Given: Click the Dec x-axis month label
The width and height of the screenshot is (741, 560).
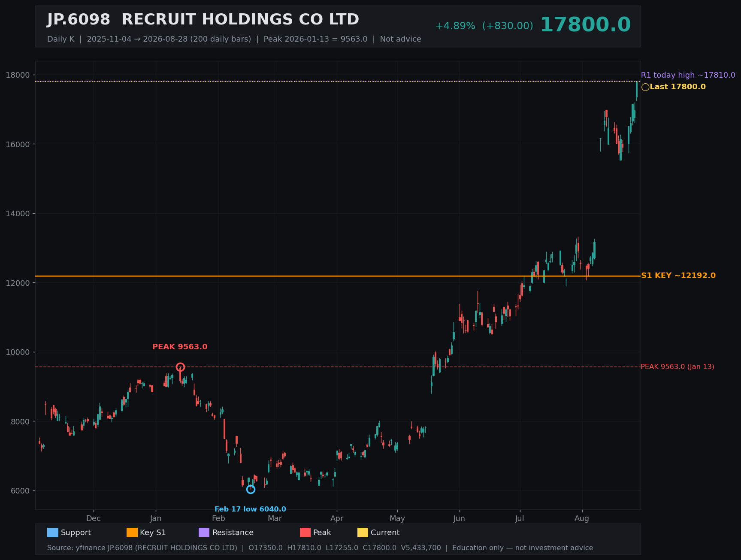Looking at the screenshot, I should (x=94, y=518).
